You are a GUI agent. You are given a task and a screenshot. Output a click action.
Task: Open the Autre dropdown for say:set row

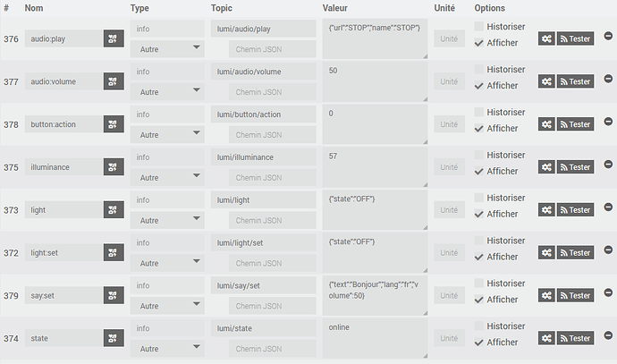168,306
